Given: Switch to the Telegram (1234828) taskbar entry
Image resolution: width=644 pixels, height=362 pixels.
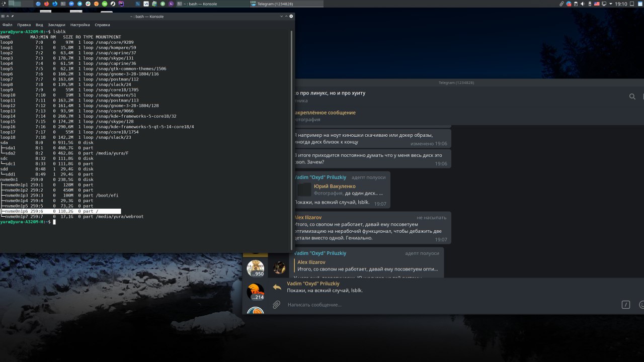Looking at the screenshot, I should tap(286, 4).
